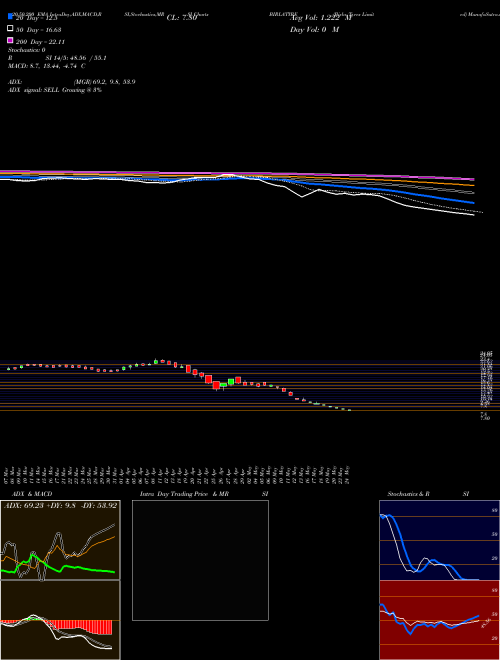500x660 pixels.
Task: Click the '(MGR) 69.2, 9.8, 53.9' values
Action: [x=104, y=82]
